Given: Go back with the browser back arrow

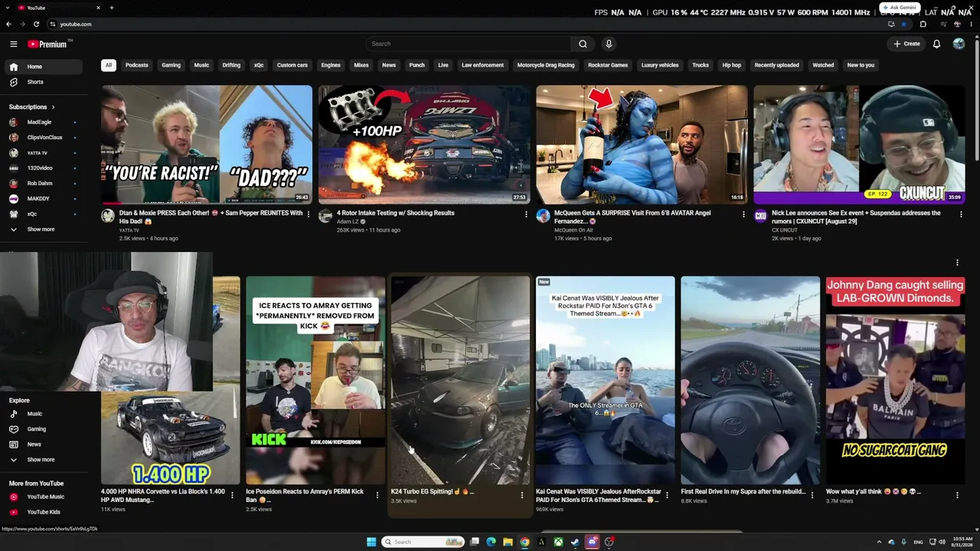Looking at the screenshot, I should coord(8,24).
